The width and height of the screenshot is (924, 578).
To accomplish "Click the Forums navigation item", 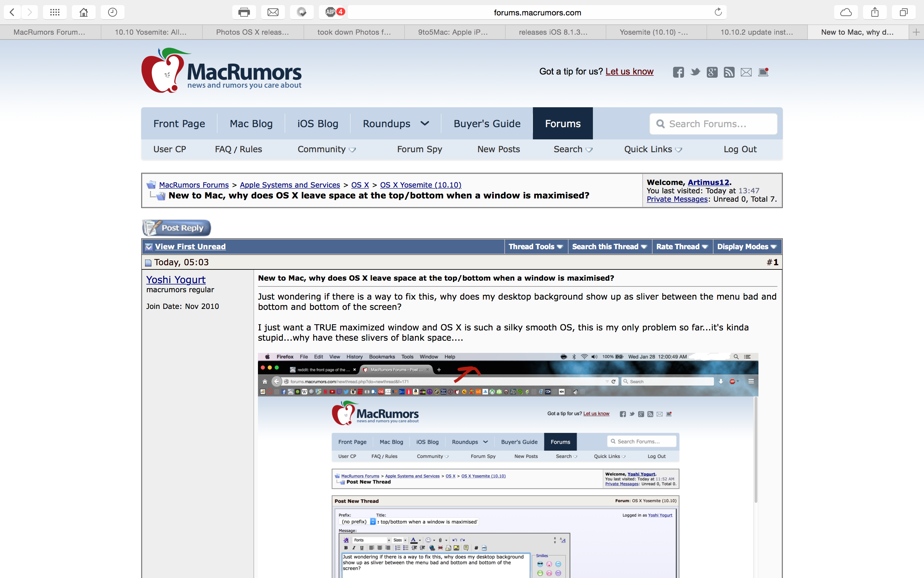I will coord(563,124).
